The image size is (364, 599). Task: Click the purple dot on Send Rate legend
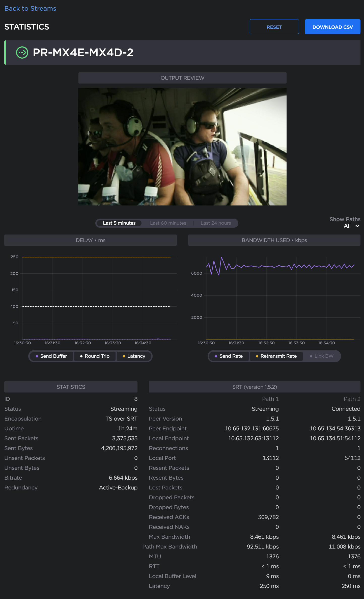(x=216, y=356)
